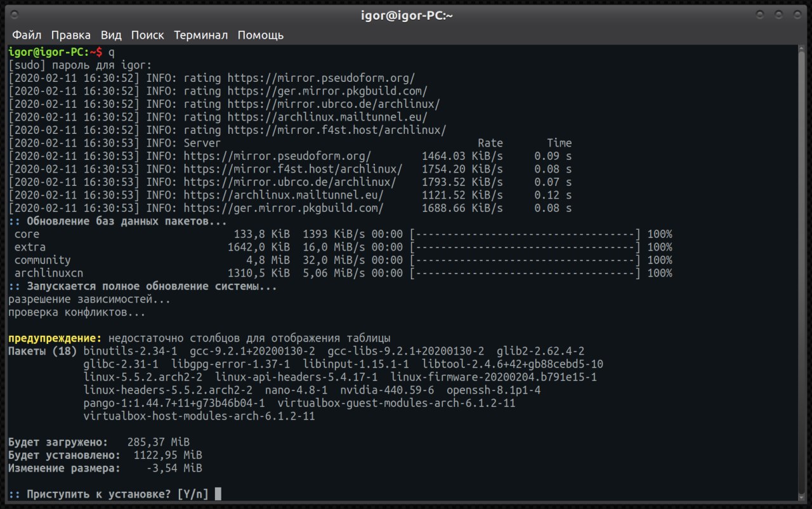Click the проверка конфликтов line
The image size is (812, 509).
click(77, 312)
